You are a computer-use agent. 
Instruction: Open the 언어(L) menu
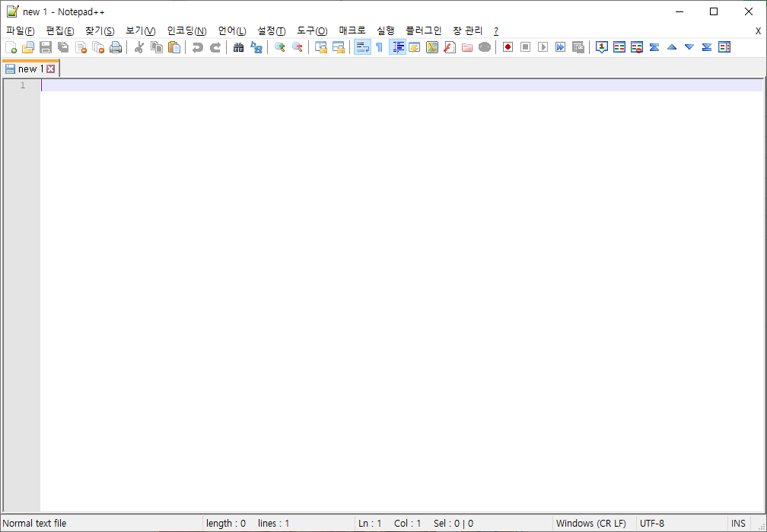click(232, 31)
